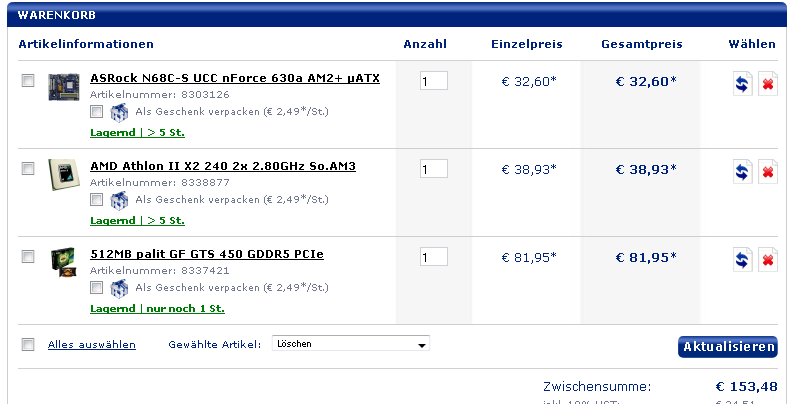
Task: Click red delete icon for ASRock motherboard
Action: click(x=768, y=85)
